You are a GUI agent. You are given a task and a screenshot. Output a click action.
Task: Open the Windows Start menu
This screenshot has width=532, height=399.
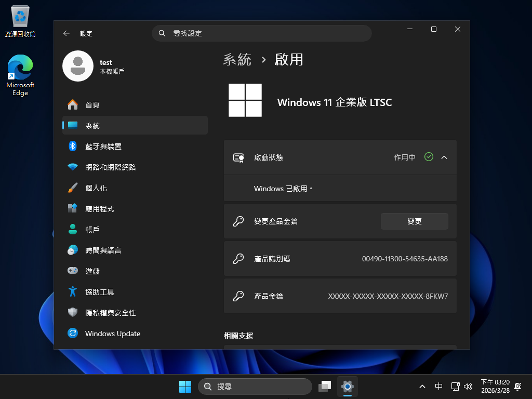coord(185,387)
